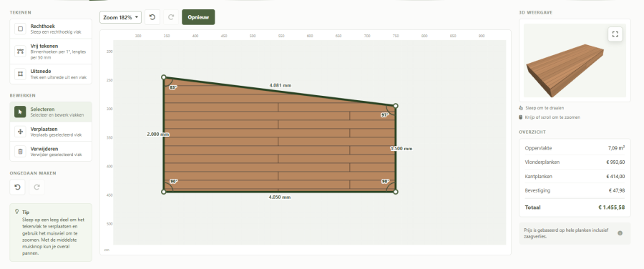Redo using the top toolbar arrow

(x=171, y=17)
